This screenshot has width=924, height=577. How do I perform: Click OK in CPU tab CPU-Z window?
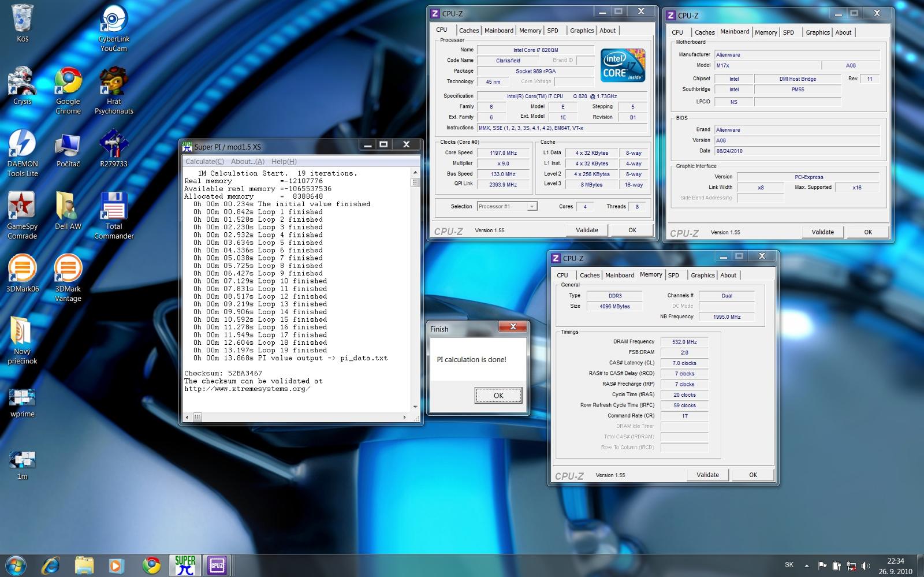click(632, 230)
